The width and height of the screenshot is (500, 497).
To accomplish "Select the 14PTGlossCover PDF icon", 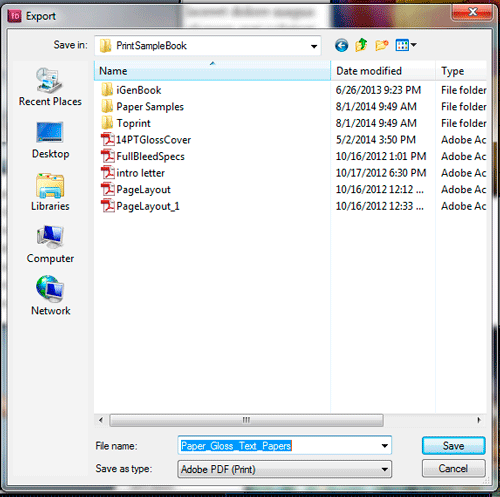I will point(108,140).
